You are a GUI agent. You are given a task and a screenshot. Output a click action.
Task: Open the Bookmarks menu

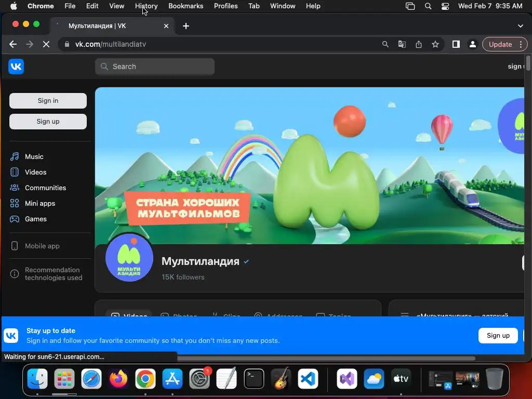point(186,6)
